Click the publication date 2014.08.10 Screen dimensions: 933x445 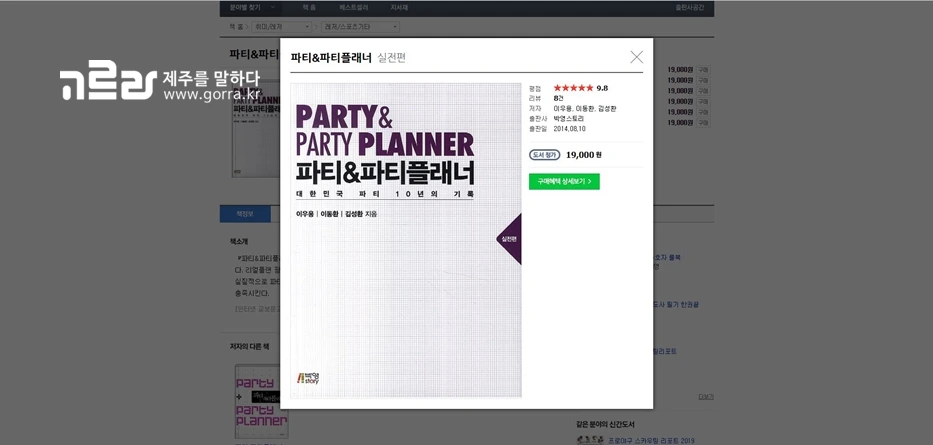click(x=569, y=129)
